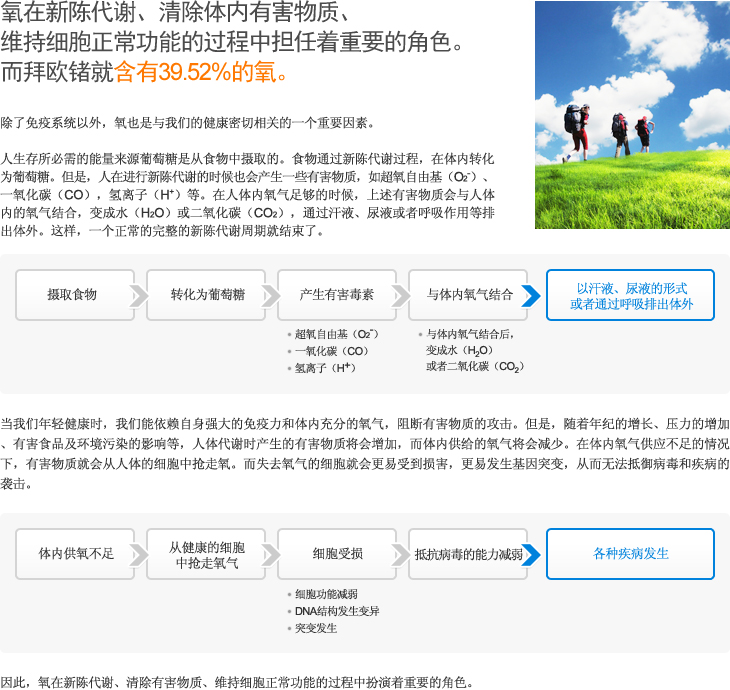Click the '产生有害毒素' flow box
The image size is (730, 690).
tap(337, 295)
